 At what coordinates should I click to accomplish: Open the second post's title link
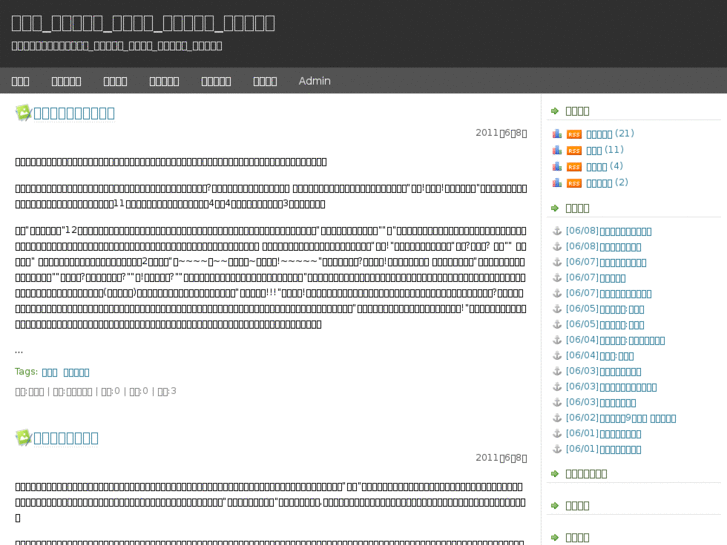pos(66,438)
